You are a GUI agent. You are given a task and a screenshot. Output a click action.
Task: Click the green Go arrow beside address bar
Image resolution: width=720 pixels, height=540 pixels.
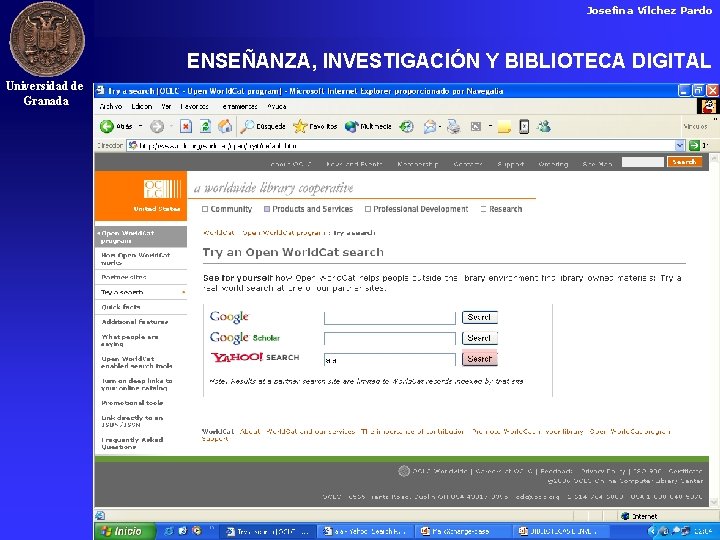coord(694,146)
